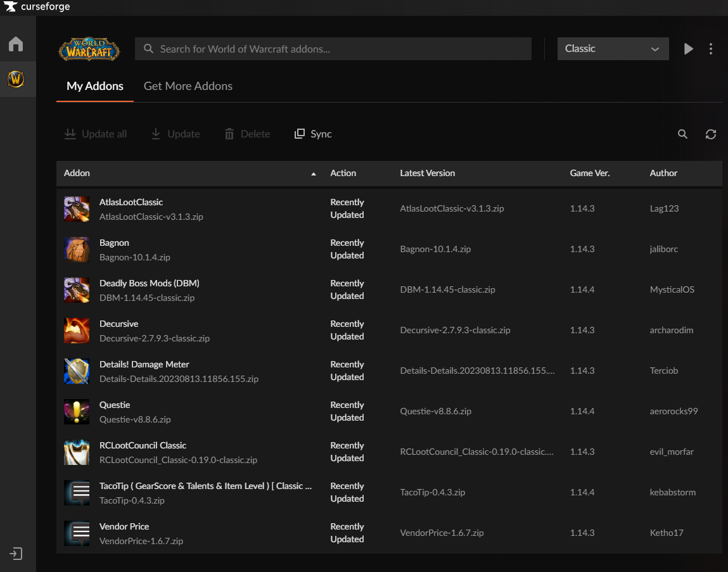The height and width of the screenshot is (572, 728).
Task: Click the play button to launch the game
Action: pos(689,49)
